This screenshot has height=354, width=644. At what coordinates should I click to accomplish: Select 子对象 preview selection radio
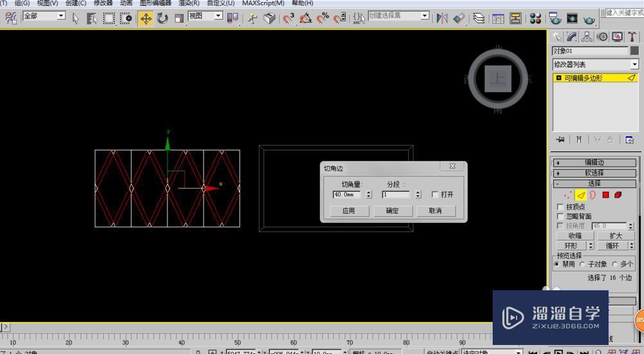[x=583, y=264]
